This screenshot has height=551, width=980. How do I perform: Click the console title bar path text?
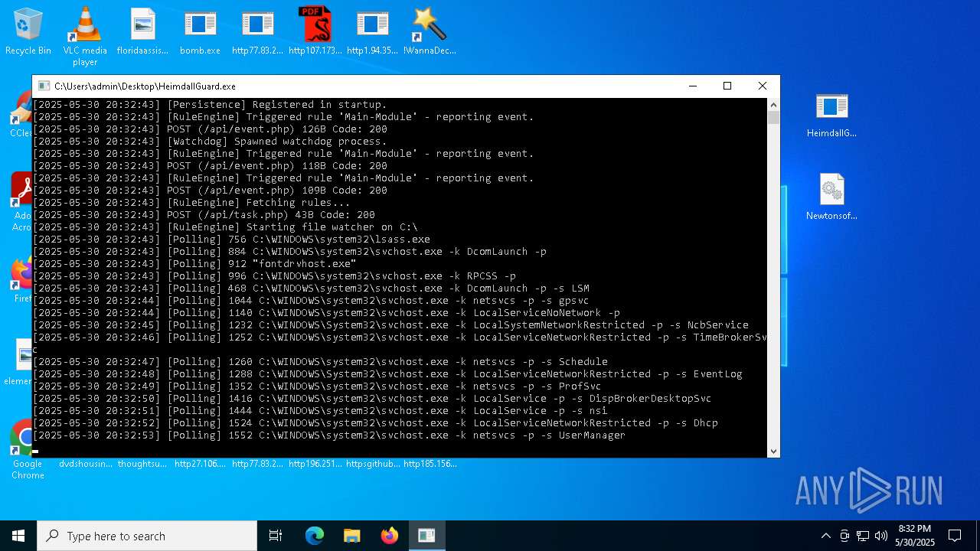click(x=145, y=86)
